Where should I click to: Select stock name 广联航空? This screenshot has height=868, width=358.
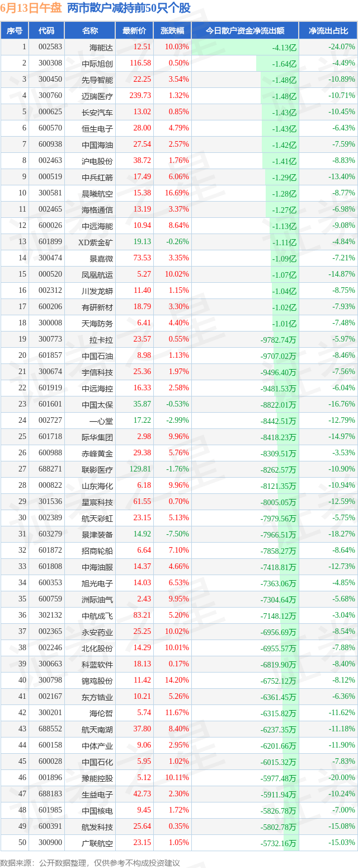coord(97,843)
